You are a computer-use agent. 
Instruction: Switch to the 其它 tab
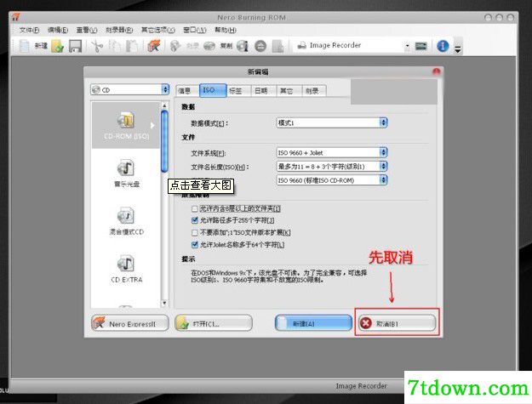289,90
